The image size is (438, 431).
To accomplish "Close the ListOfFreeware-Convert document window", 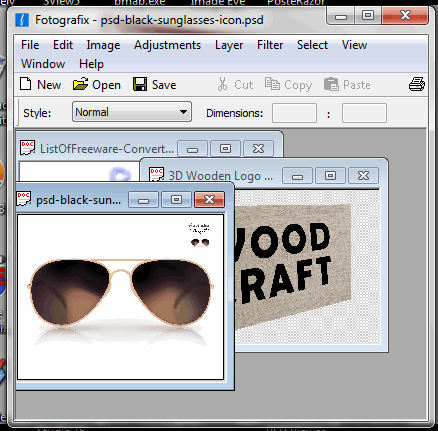I will [x=258, y=149].
